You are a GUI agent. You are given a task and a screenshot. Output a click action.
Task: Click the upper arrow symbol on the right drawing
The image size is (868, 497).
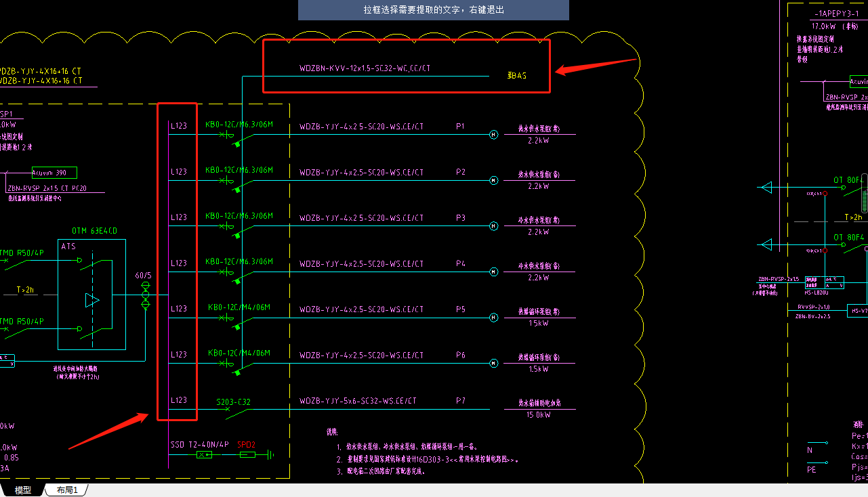[767, 188]
